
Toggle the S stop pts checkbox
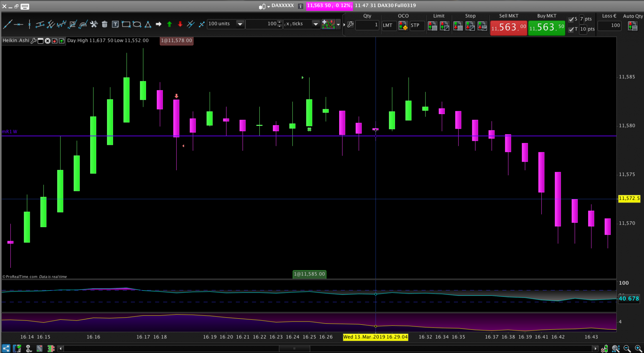tap(571, 19)
